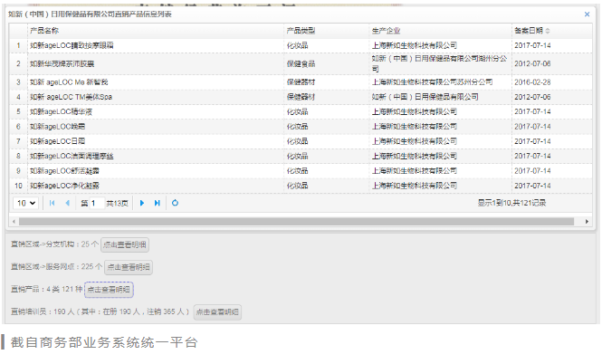View details for 直销产品 121 种
The width and height of the screenshot is (602, 364).
[x=109, y=290]
